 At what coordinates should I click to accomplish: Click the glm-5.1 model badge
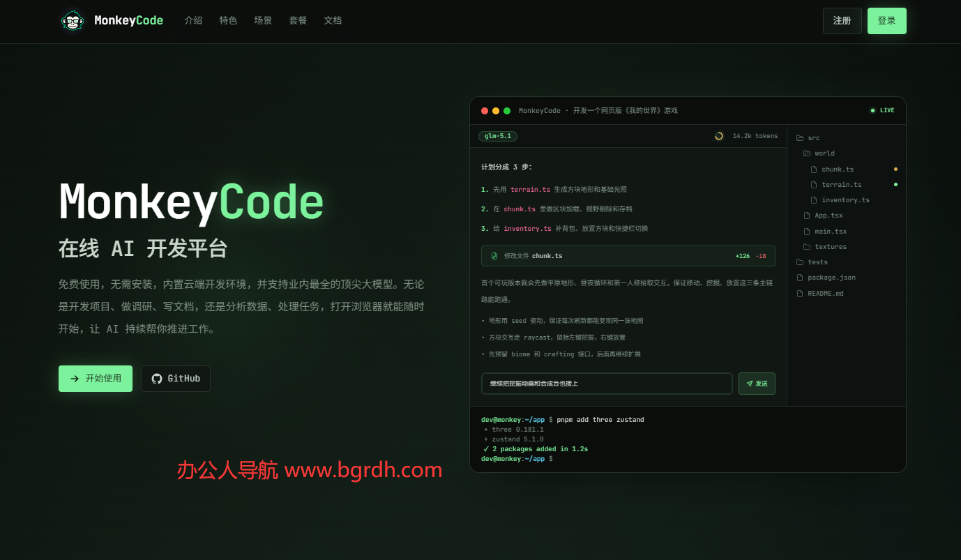[x=498, y=136]
